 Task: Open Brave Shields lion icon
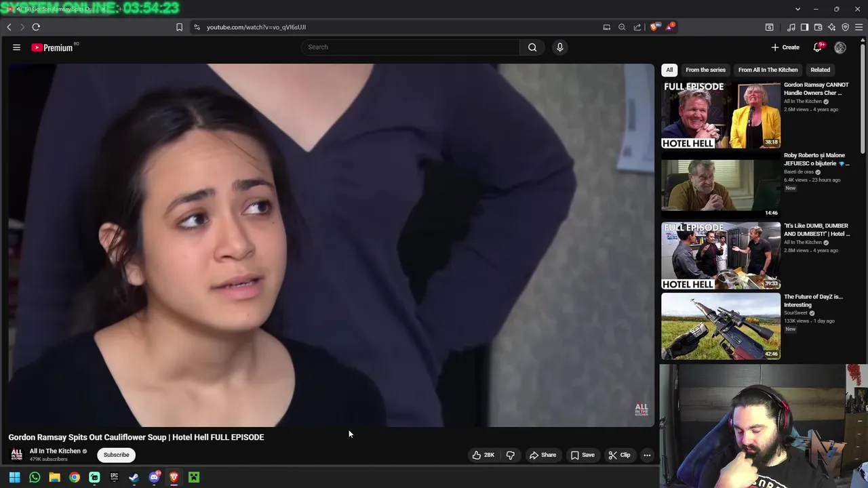(654, 27)
